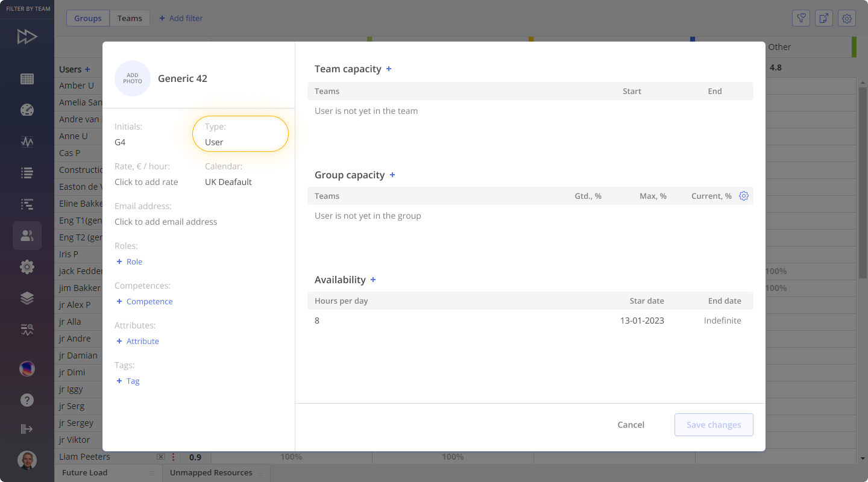
Task: Add a team capacity with plus icon
Action: click(389, 69)
